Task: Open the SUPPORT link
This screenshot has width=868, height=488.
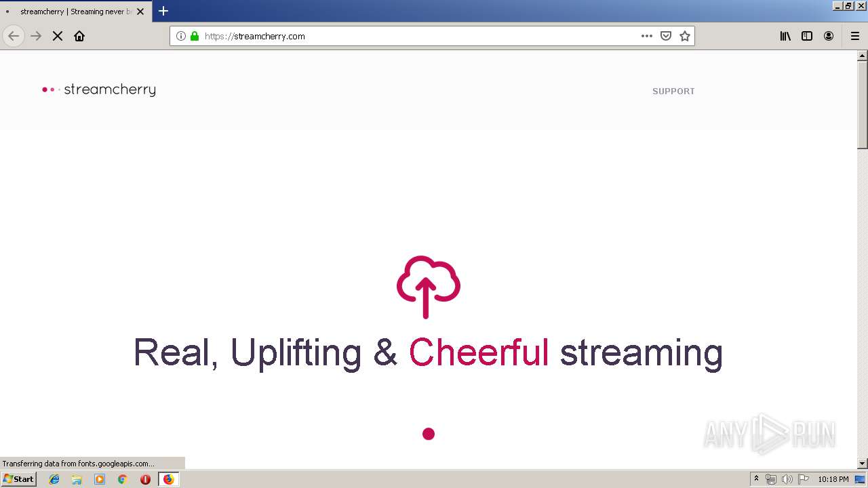Action: coord(673,91)
